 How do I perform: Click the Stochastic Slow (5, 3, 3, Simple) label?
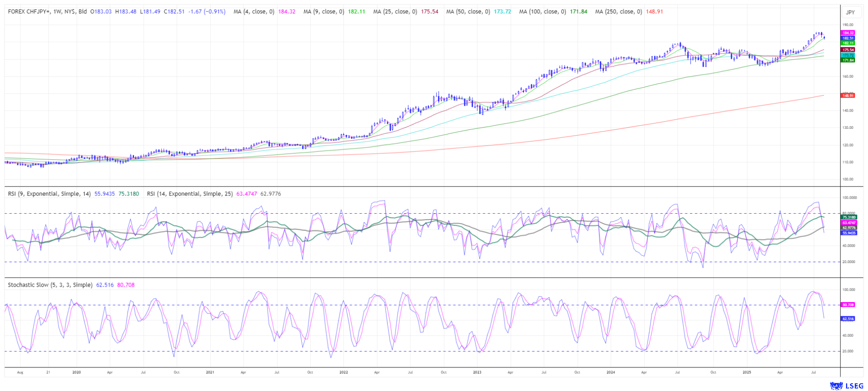tap(50, 285)
